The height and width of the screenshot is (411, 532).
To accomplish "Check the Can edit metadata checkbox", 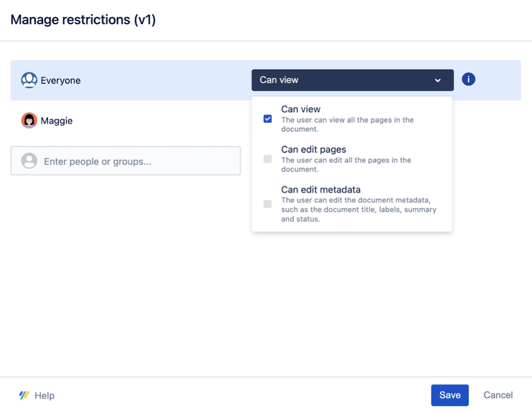I will 267,204.
